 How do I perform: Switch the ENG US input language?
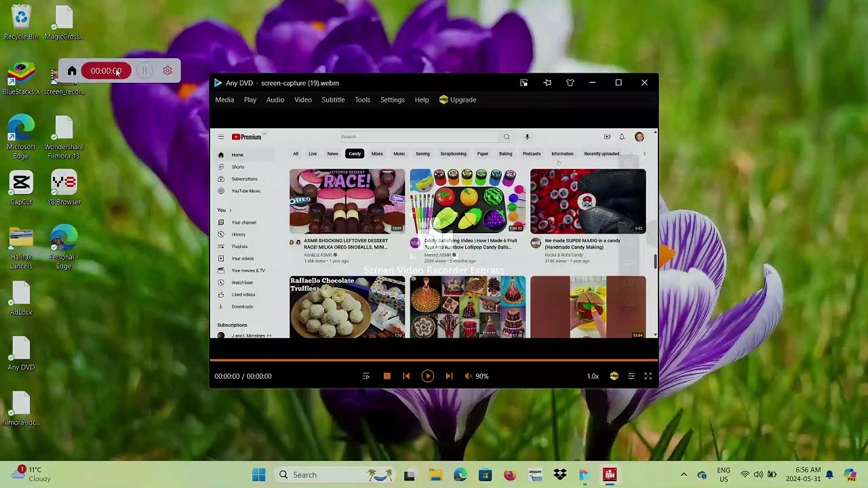724,474
